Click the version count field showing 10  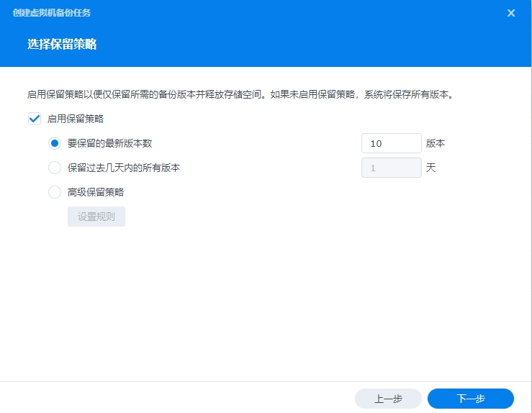[391, 143]
